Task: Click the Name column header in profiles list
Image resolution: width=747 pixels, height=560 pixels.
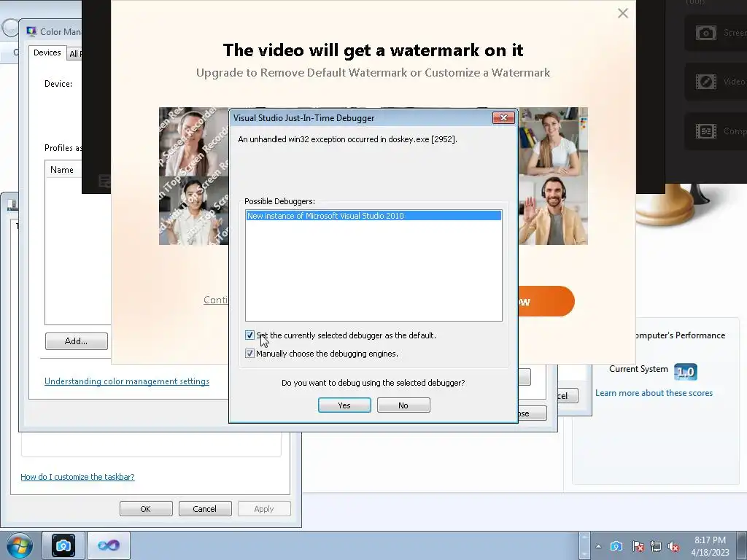Action: [62, 169]
